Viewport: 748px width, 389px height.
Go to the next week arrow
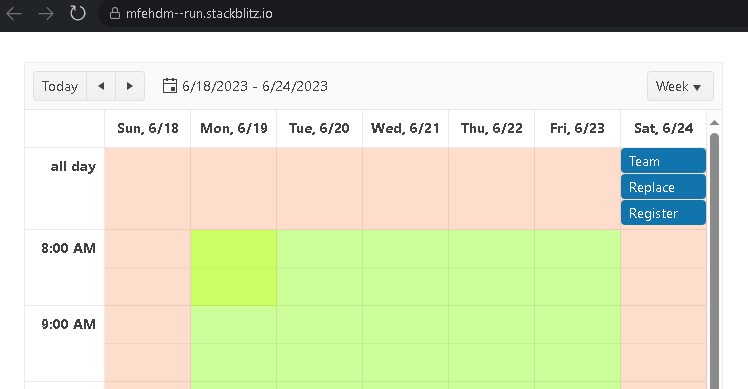(x=130, y=86)
